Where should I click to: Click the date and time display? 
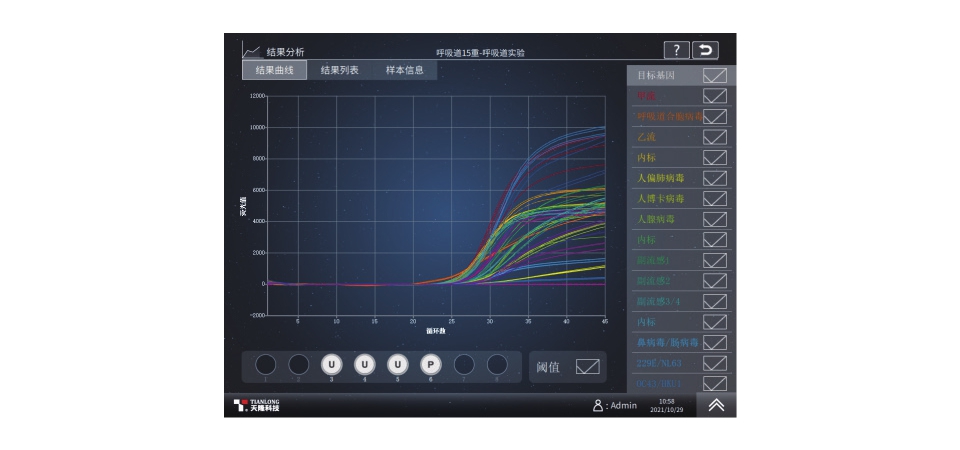[x=666, y=405]
